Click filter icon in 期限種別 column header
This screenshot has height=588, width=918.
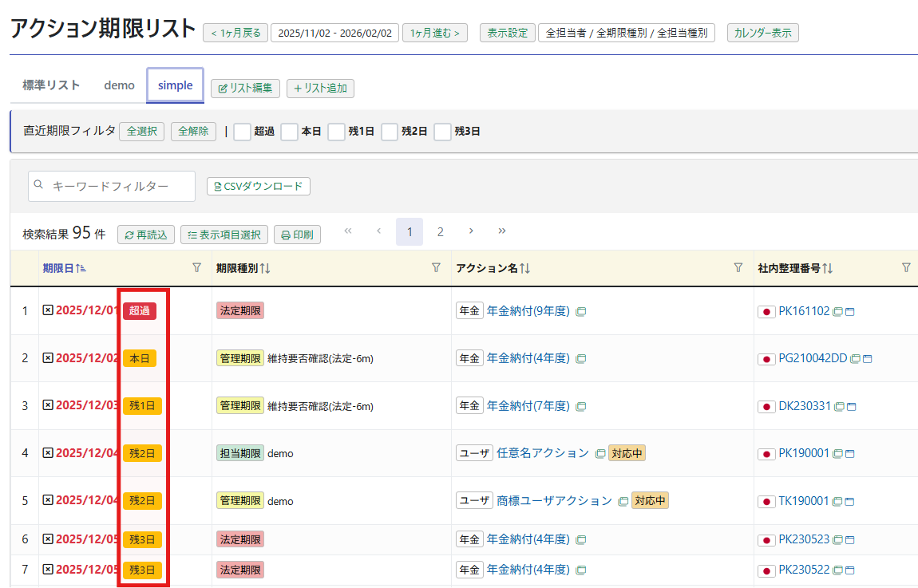click(436, 268)
